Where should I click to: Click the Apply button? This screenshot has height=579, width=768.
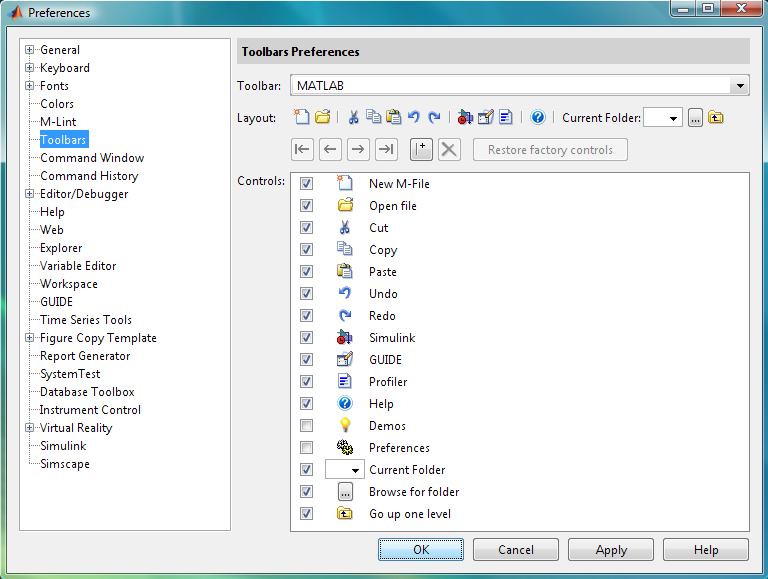click(x=611, y=550)
